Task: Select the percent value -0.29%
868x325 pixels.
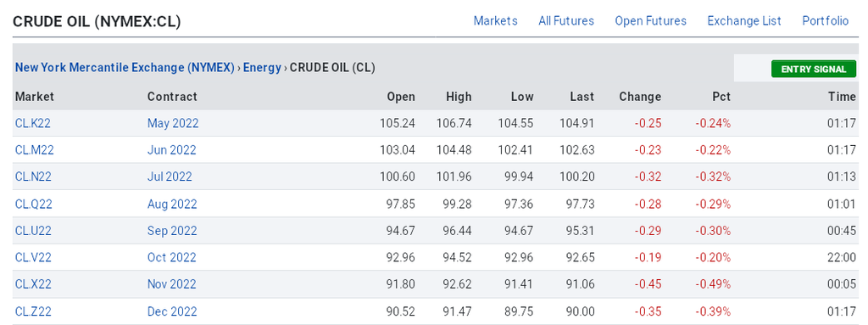Action: 713,205
